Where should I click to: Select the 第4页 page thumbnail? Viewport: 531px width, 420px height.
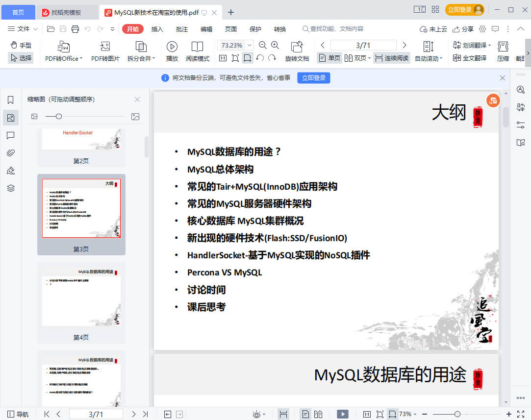(81, 299)
